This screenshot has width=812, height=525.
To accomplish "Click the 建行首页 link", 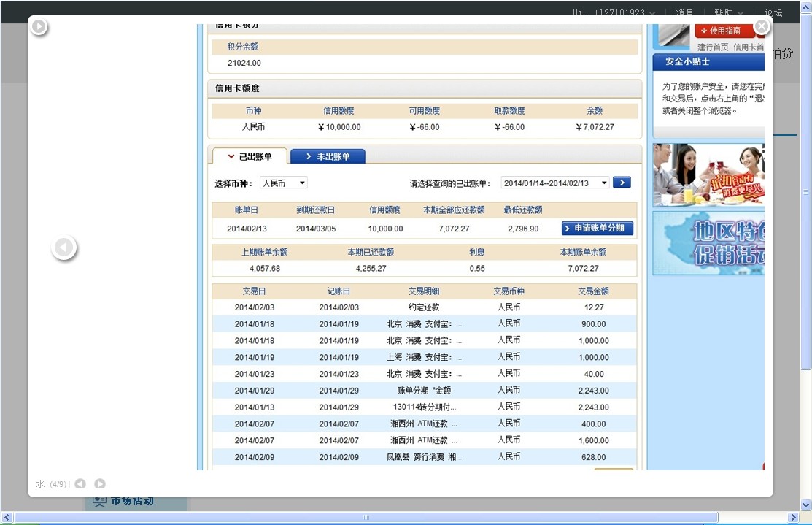I will click(x=713, y=47).
